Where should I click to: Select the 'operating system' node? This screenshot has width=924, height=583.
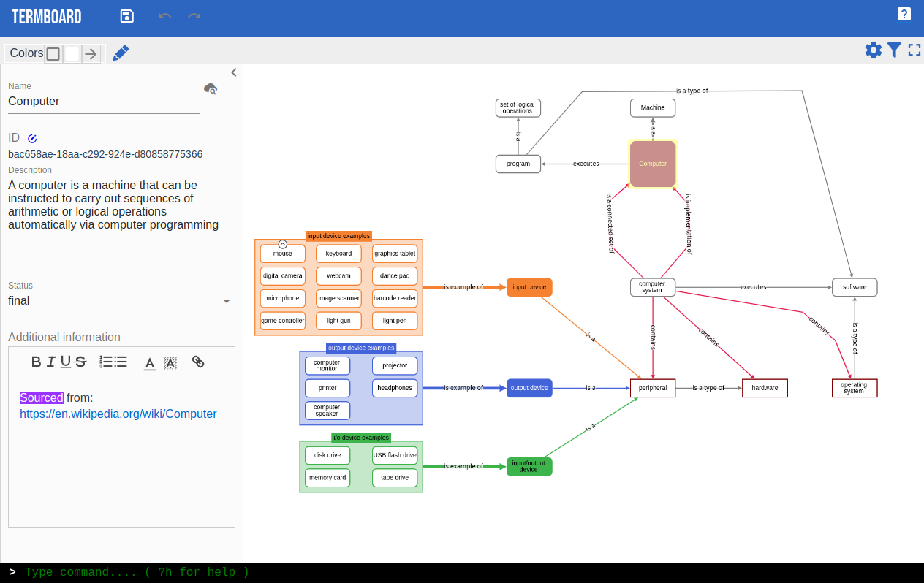pos(854,388)
